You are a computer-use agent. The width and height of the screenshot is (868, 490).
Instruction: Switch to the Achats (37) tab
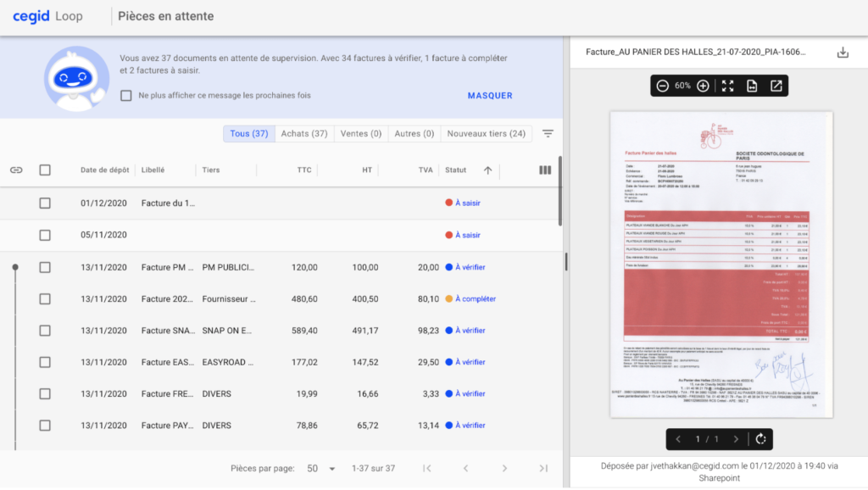tap(304, 134)
